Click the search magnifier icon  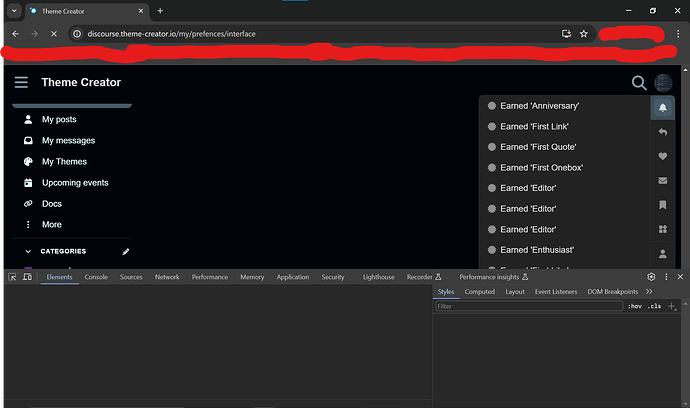pos(639,83)
